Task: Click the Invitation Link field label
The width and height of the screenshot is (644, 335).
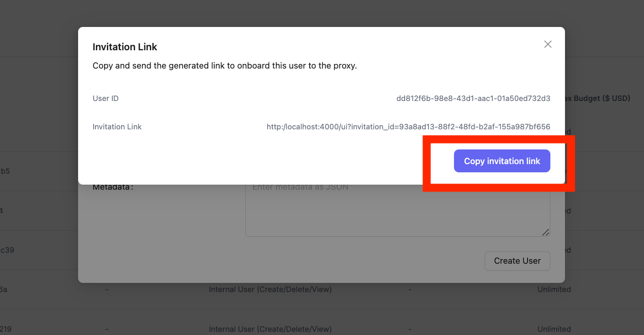Action: point(117,127)
